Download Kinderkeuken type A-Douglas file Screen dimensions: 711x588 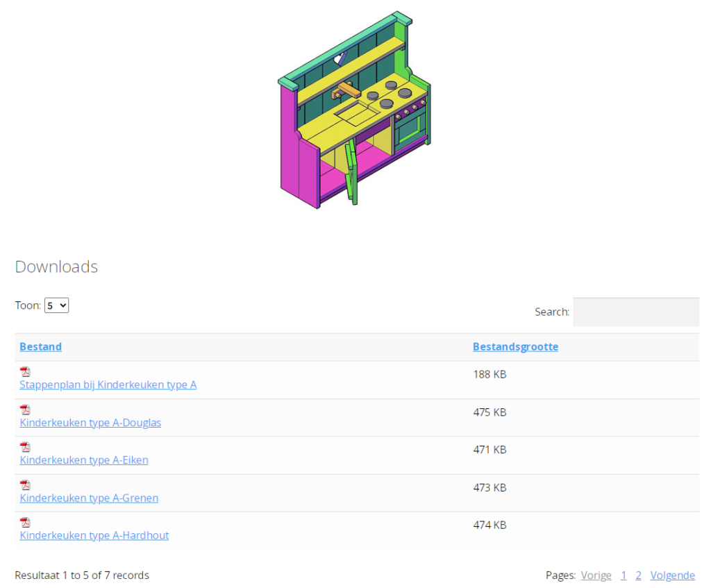coord(90,423)
